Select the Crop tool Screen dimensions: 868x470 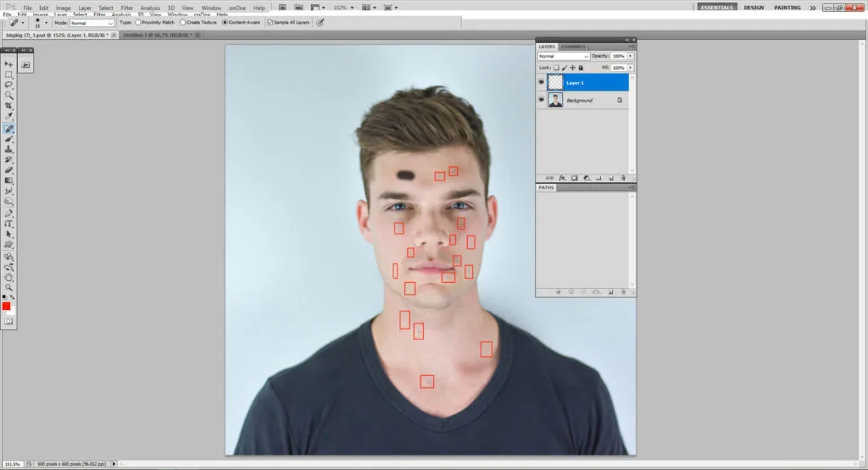point(9,106)
